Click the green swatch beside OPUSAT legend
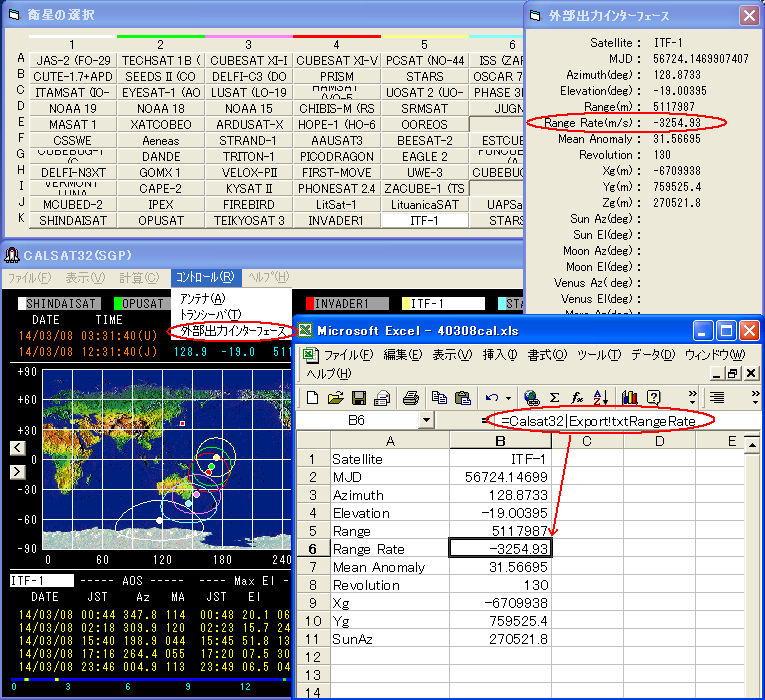 [x=118, y=303]
